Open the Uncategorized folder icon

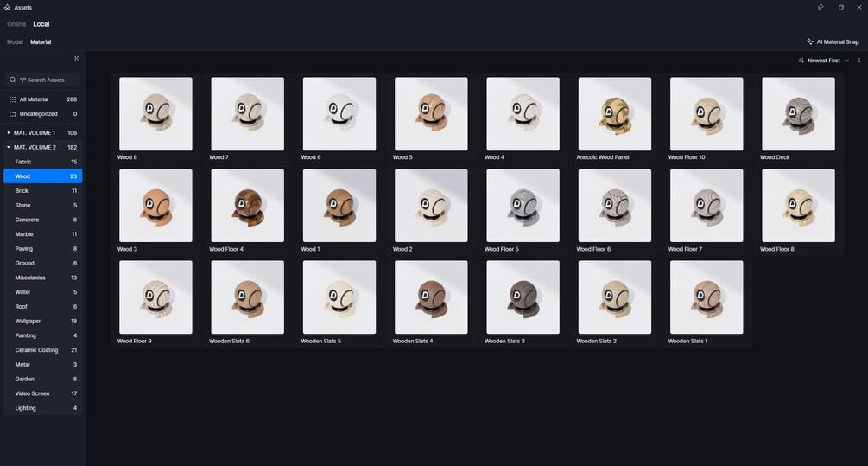[12, 114]
